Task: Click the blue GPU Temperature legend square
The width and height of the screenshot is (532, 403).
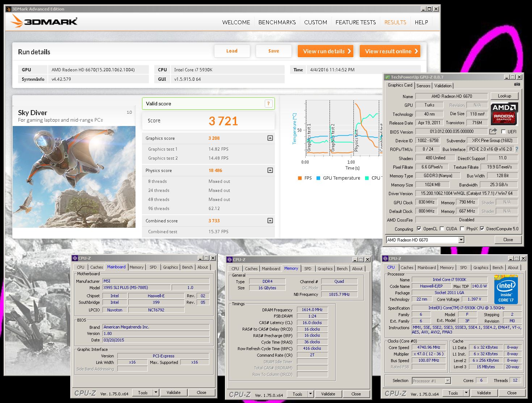Action: (x=318, y=178)
